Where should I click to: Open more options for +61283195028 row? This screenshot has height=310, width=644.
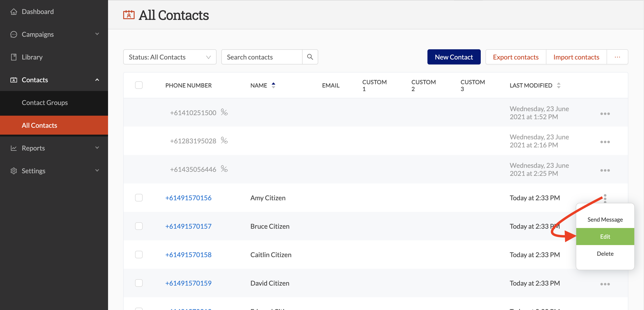(x=605, y=142)
